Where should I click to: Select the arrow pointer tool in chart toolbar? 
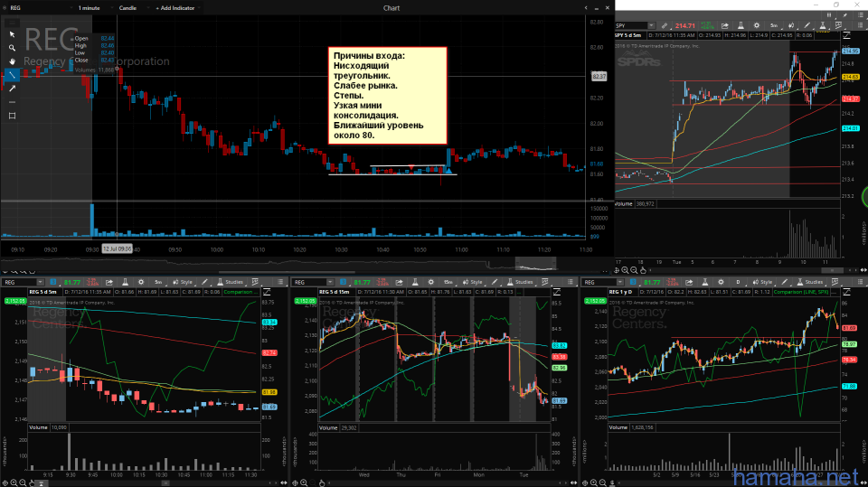pos(12,33)
